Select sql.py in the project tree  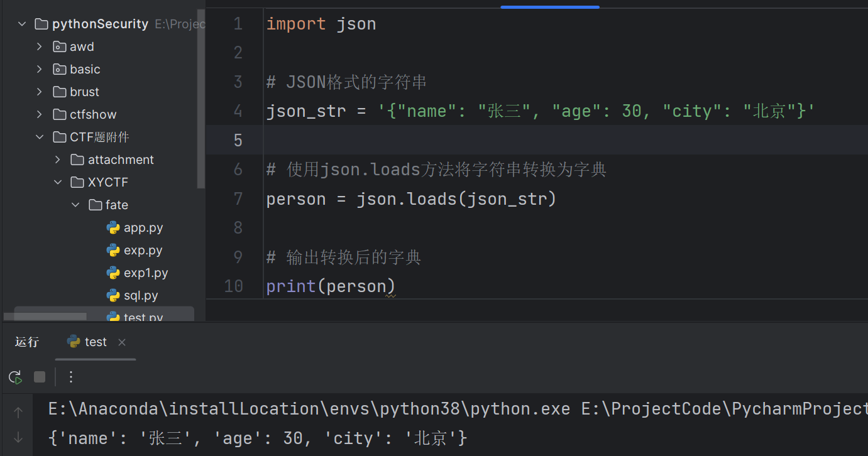tap(141, 296)
